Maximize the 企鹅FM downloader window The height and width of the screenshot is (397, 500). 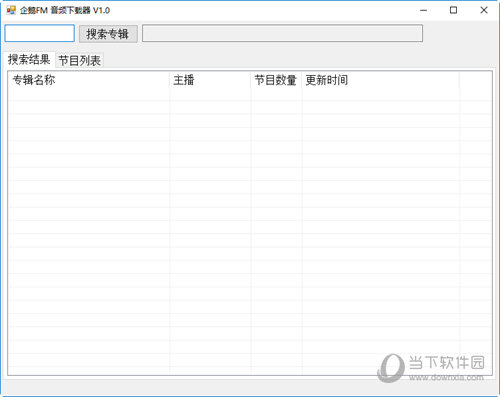click(453, 10)
